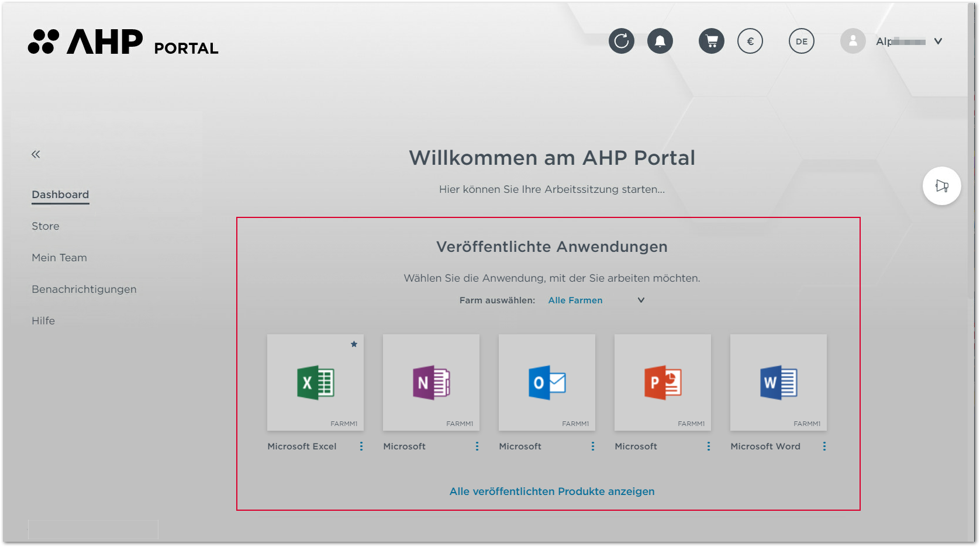Viewport: 980px width, 547px height.
Task: Click the user avatar icon
Action: [x=853, y=41]
